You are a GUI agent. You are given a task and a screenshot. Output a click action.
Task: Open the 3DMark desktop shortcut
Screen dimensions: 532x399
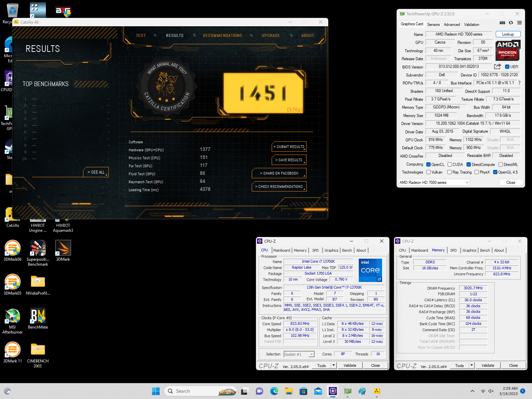(63, 251)
